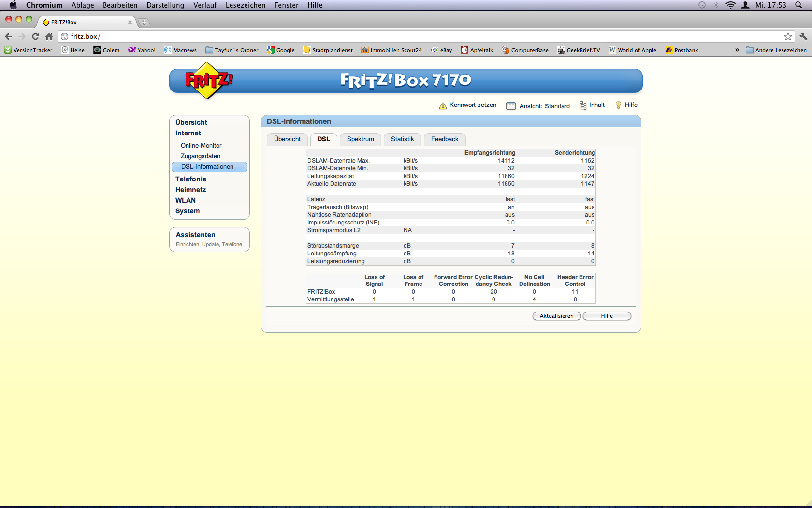Image resolution: width=812 pixels, height=508 pixels.
Task: Open the Heise bookmark
Action: [73, 50]
